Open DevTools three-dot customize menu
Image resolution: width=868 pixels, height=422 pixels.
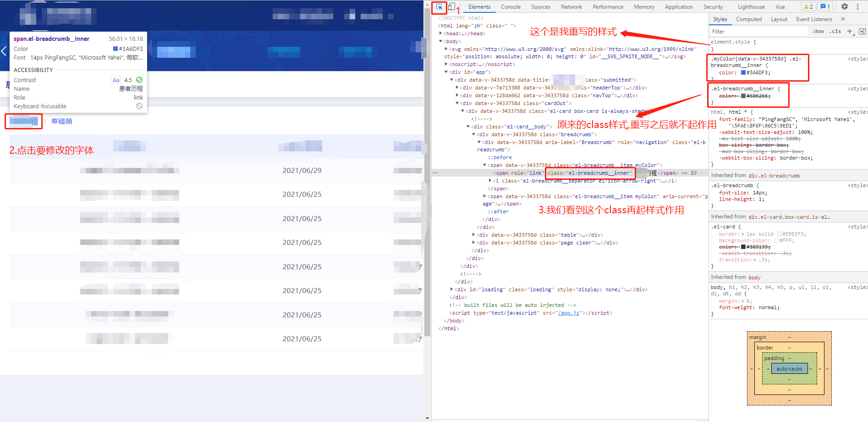tap(857, 6)
